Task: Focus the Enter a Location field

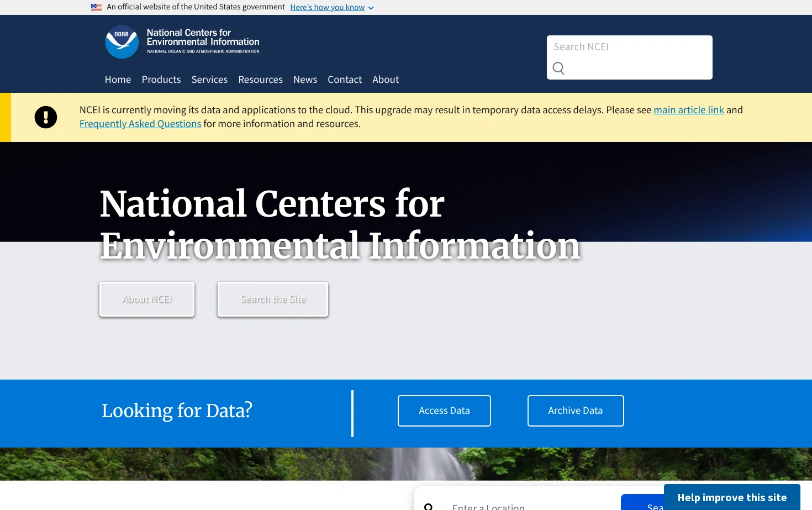Action: click(x=530, y=506)
